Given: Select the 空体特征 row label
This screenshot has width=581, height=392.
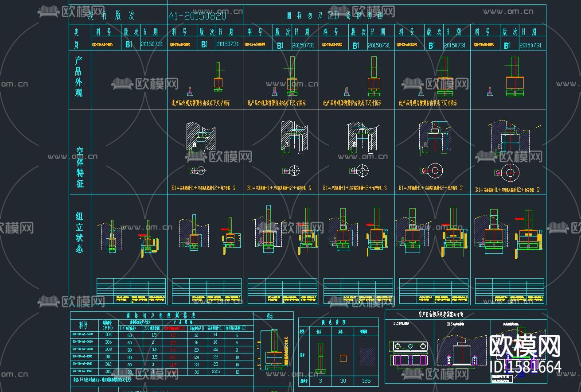Looking at the screenshot, I should (80, 167).
